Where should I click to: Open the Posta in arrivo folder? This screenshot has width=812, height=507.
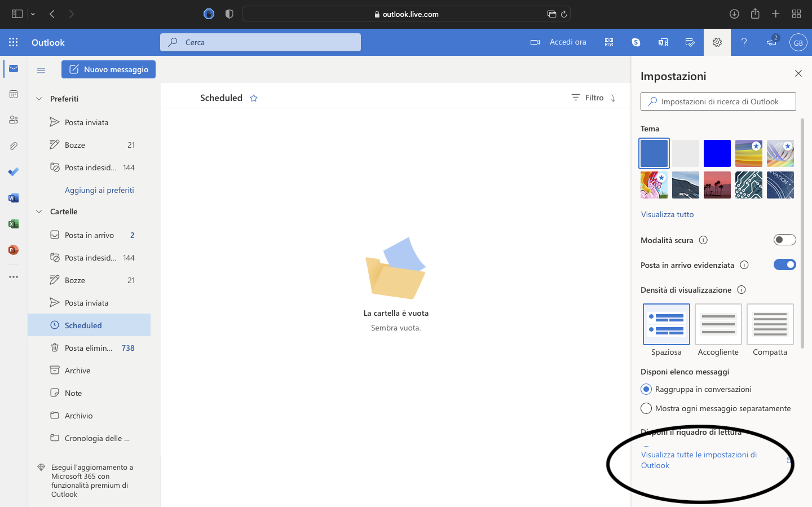click(89, 235)
